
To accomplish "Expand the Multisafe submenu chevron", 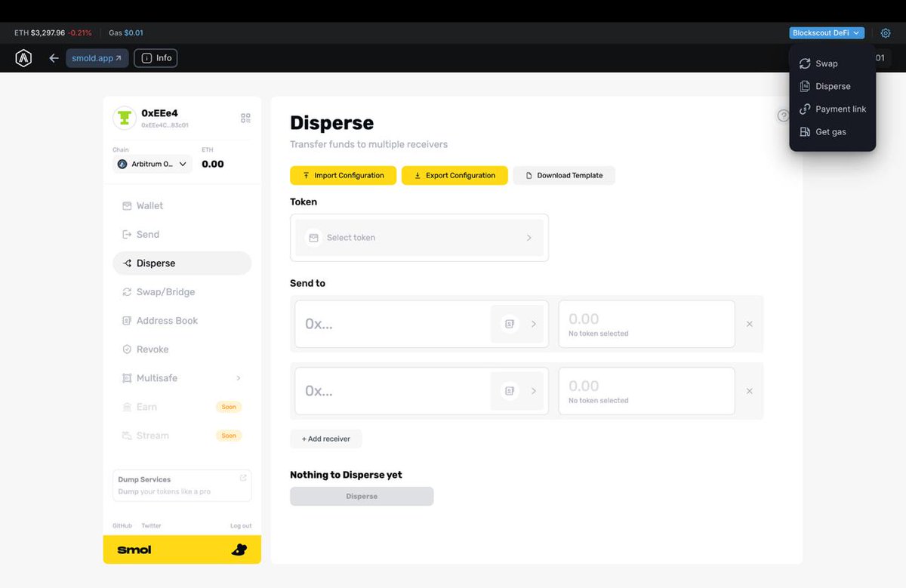I will (x=239, y=378).
